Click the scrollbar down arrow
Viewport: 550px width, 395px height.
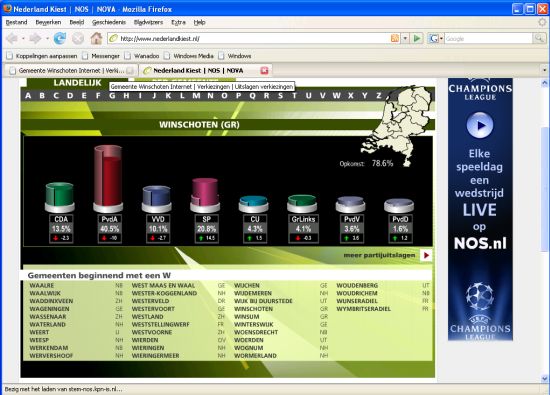(x=544, y=378)
